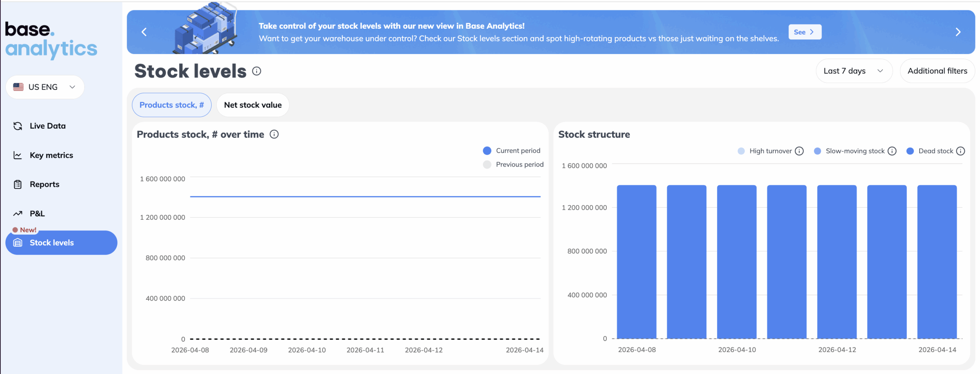Toggle High turnover legend series

[770, 151]
